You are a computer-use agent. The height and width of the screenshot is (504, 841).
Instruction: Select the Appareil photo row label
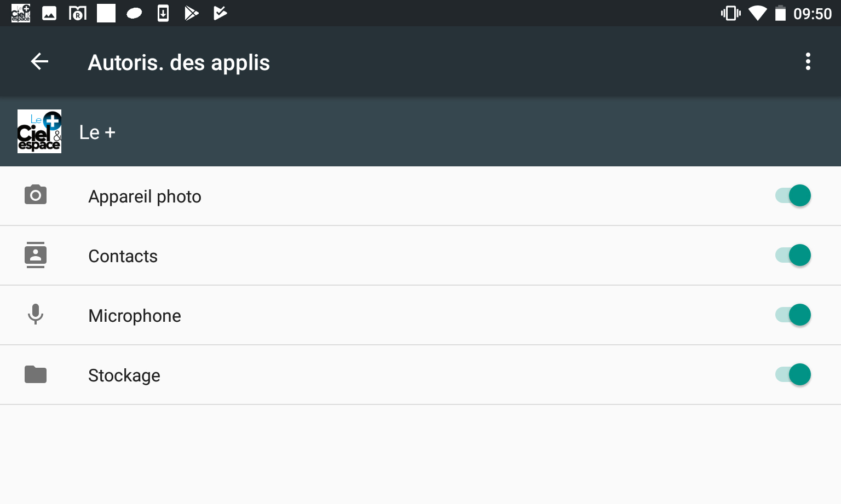pos(145,196)
